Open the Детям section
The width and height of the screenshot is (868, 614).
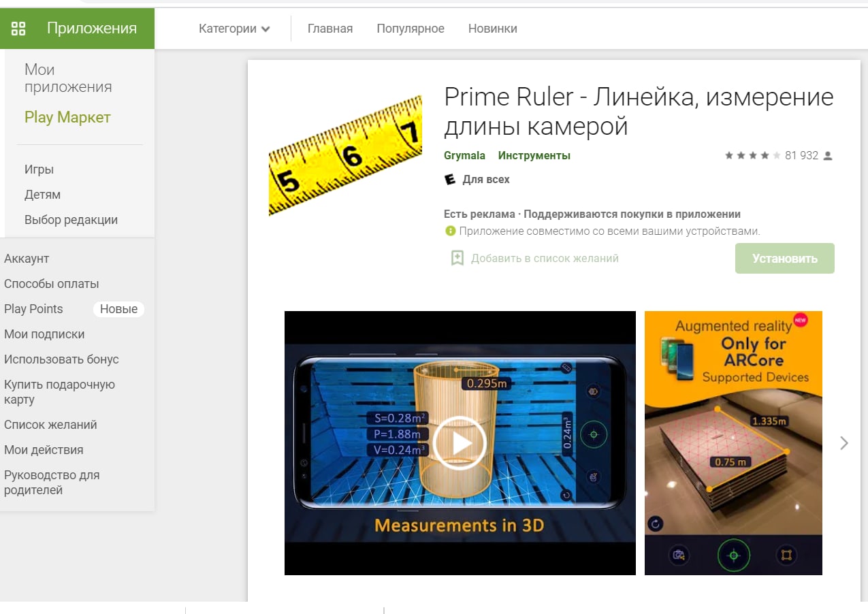click(x=42, y=195)
